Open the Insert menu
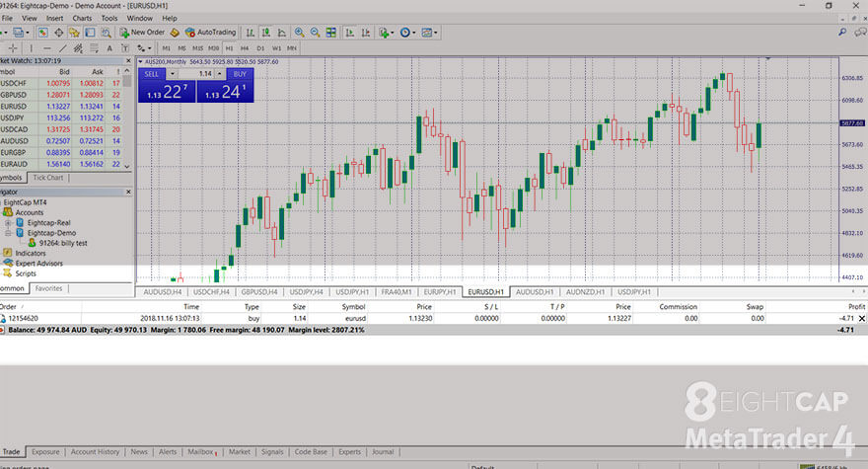The image size is (868, 469). tap(54, 19)
